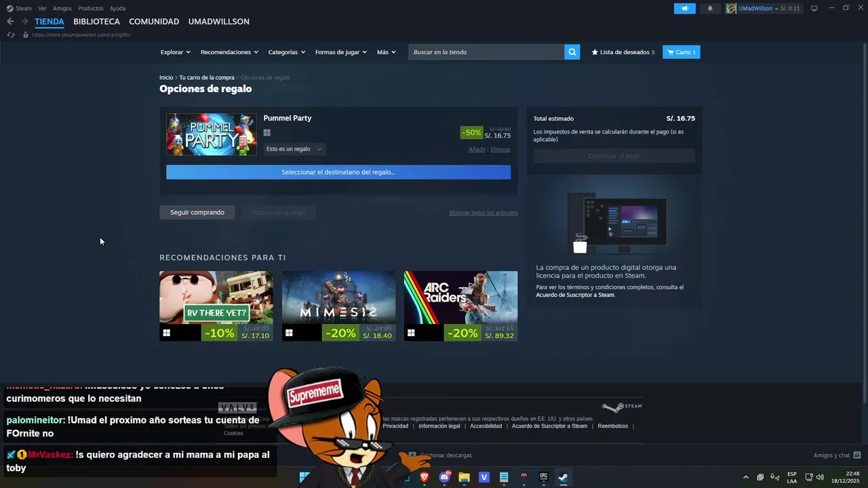Click the volume icon in system tray
The image size is (868, 488).
pos(820,477)
